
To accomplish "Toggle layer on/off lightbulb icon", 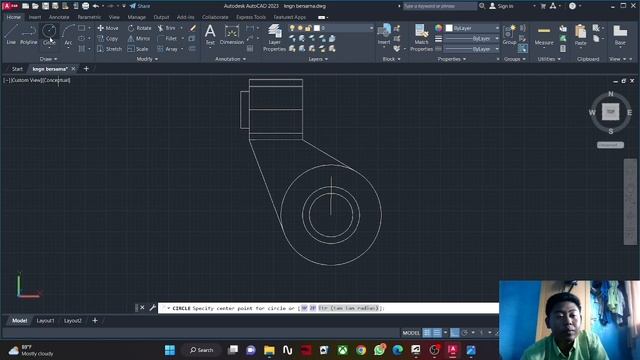I will [292, 28].
